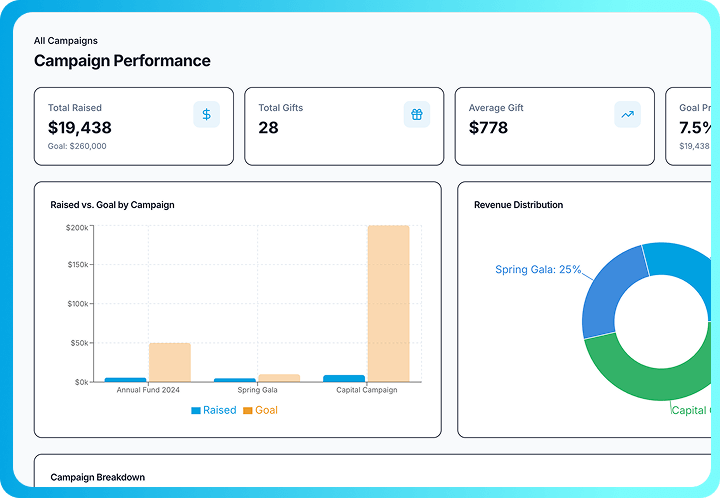720x498 pixels.
Task: Select the Spring Gala orange goal bar
Action: tap(279, 378)
